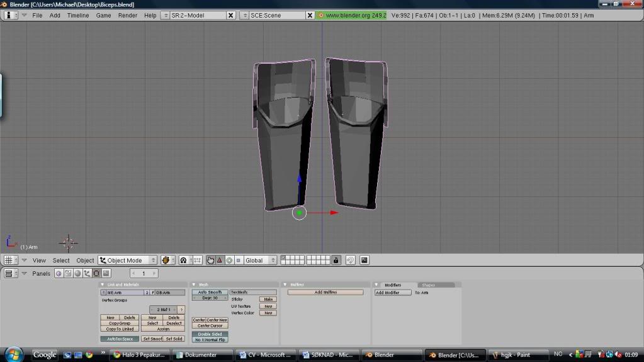Click the proportional edit falloff icon

pos(351,260)
